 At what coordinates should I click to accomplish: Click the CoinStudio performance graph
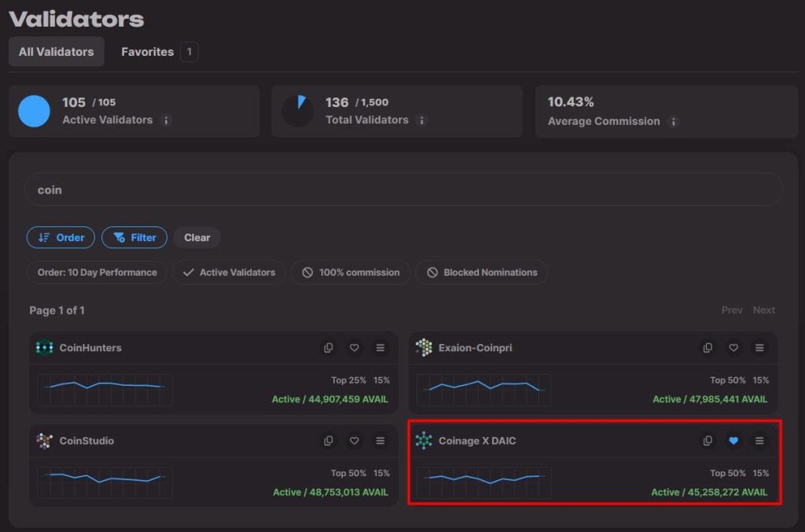coord(105,482)
